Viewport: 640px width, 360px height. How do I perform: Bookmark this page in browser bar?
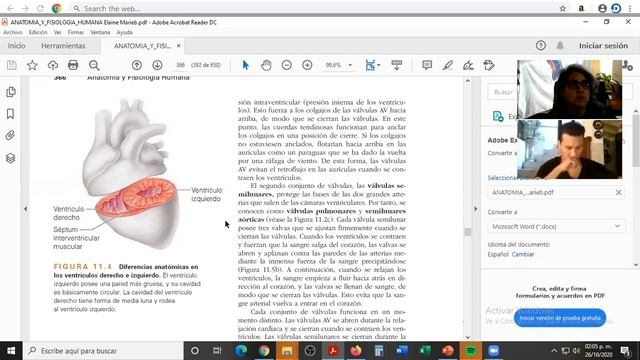(x=563, y=8)
